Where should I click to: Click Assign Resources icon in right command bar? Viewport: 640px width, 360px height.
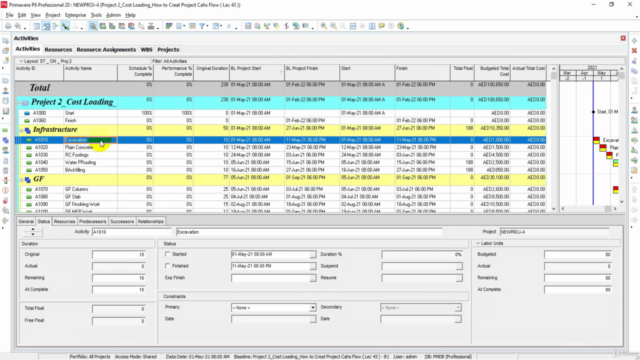[x=634, y=110]
